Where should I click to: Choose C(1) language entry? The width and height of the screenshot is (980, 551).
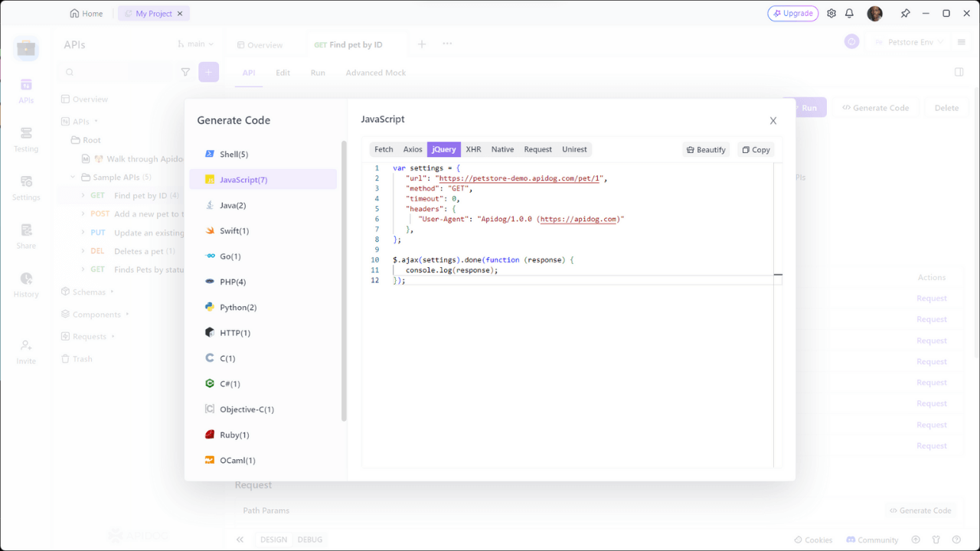coord(263,358)
